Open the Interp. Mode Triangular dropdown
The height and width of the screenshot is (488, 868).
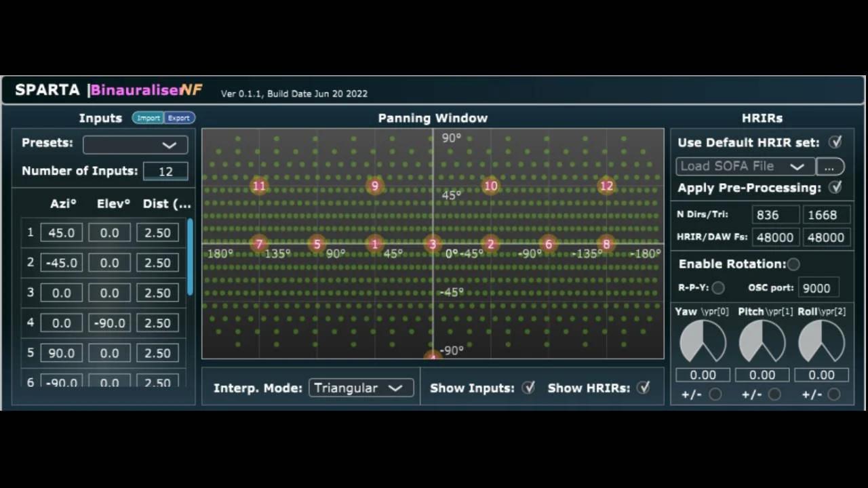click(361, 388)
